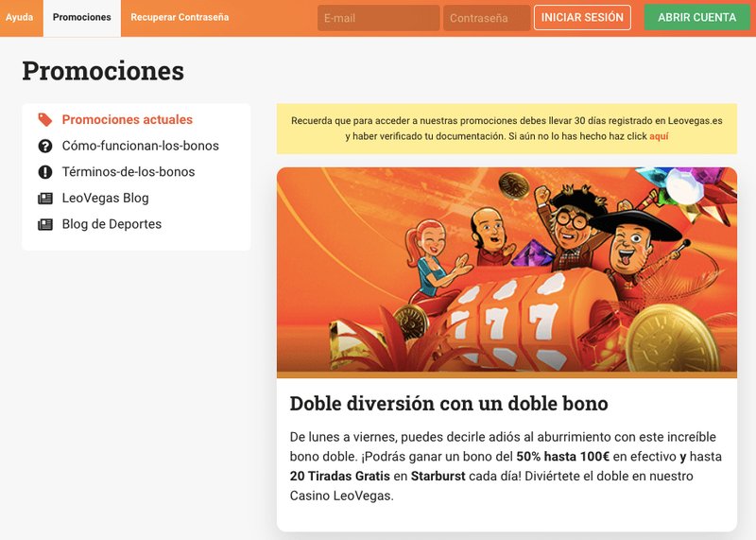Image resolution: width=756 pixels, height=540 pixels.
Task: Open LeoVegas Blog link
Action: coord(105,198)
